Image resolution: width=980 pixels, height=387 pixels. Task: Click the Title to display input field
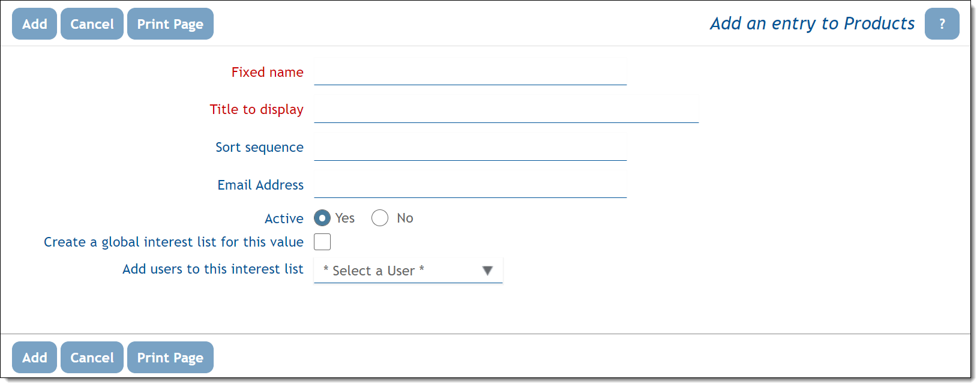click(x=506, y=111)
